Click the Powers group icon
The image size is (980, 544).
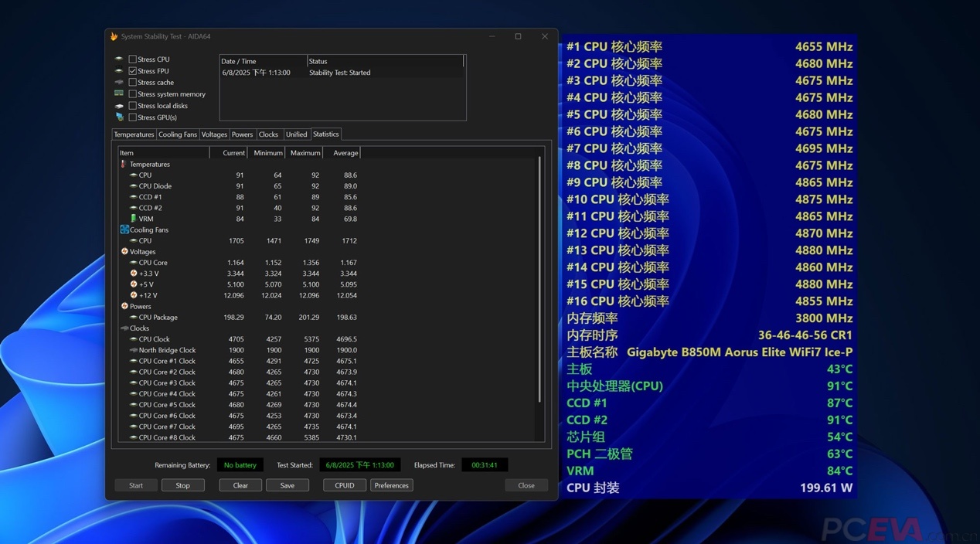coord(124,306)
